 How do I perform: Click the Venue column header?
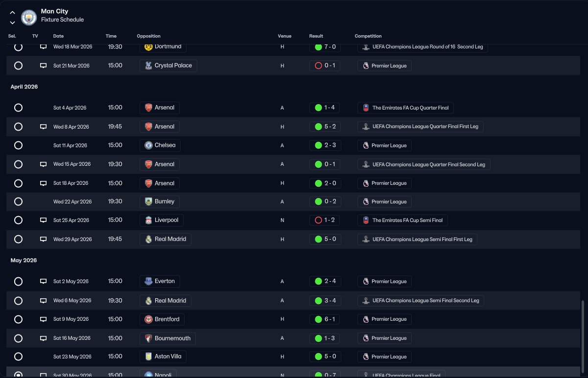[284, 36]
